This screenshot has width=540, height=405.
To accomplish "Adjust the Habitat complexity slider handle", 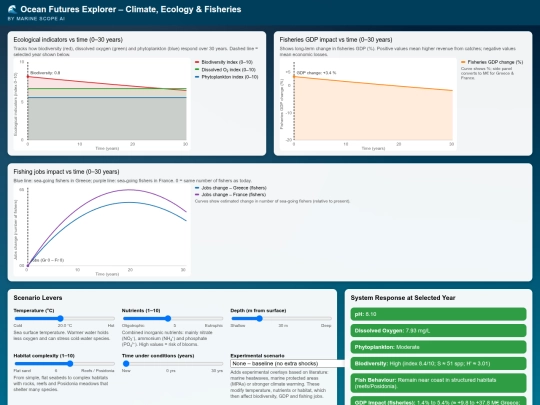I will click(70, 363).
